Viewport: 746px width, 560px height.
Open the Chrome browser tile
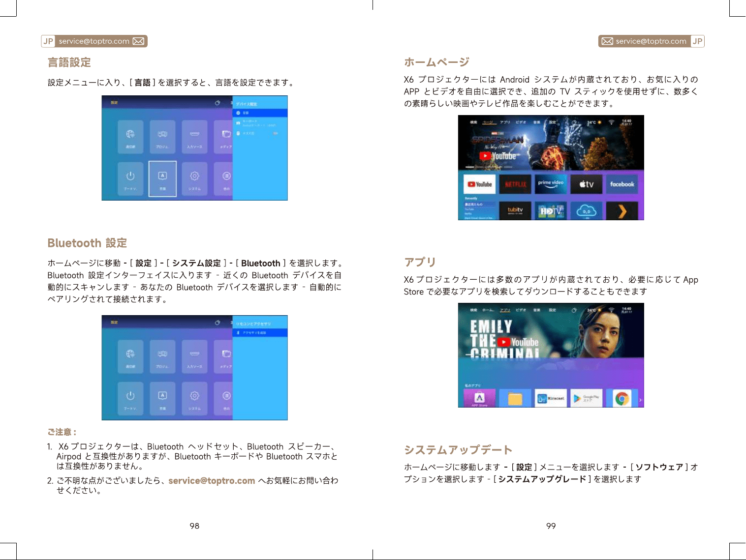(x=622, y=398)
